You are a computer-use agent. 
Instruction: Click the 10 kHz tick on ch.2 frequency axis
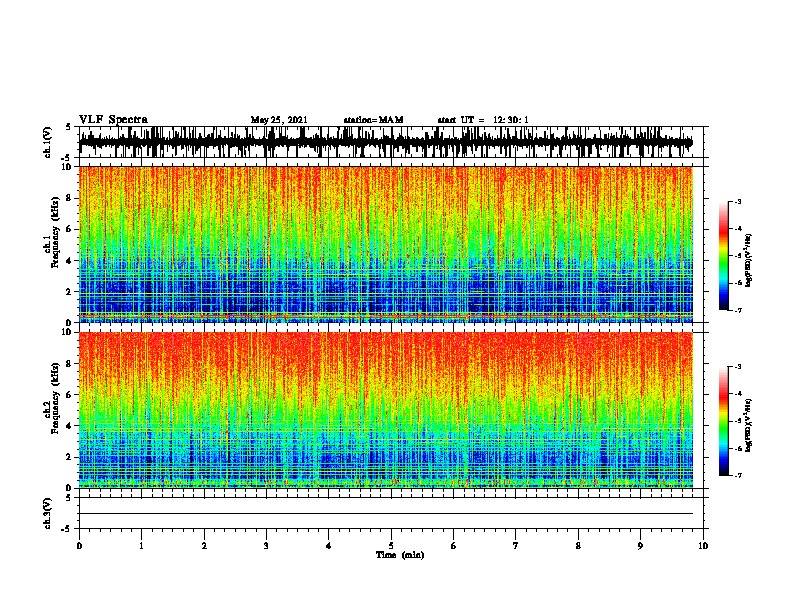[x=68, y=332]
